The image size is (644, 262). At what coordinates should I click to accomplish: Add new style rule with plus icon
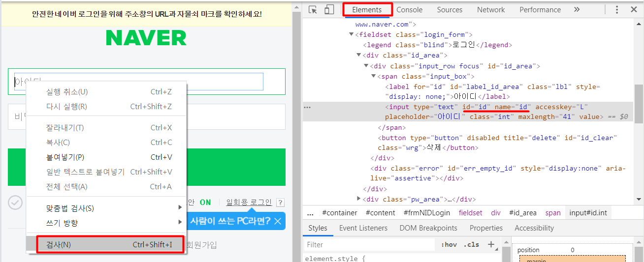tap(491, 244)
